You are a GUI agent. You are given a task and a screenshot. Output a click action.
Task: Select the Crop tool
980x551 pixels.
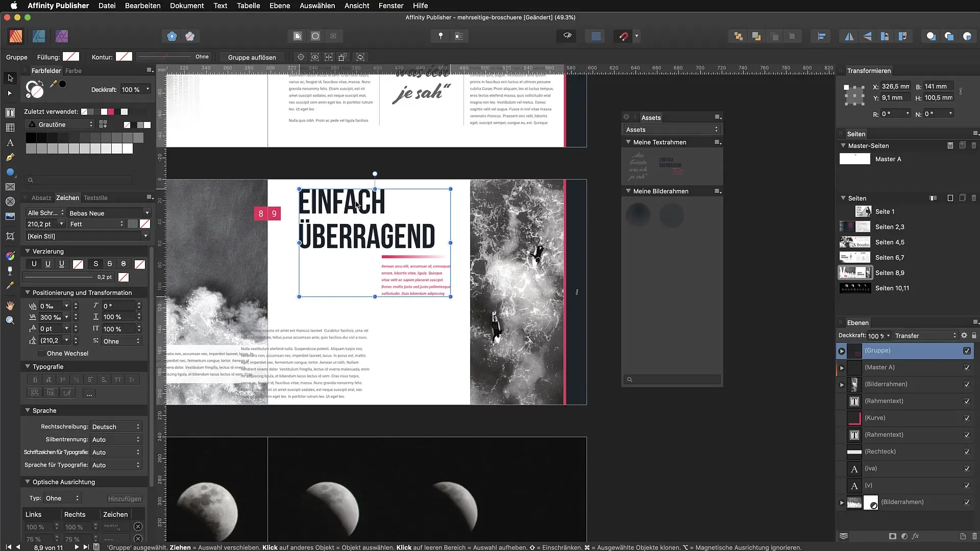point(10,236)
